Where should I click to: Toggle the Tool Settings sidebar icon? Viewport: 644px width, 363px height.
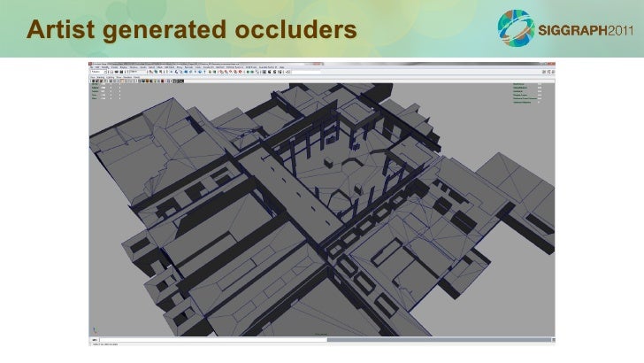[549, 72]
